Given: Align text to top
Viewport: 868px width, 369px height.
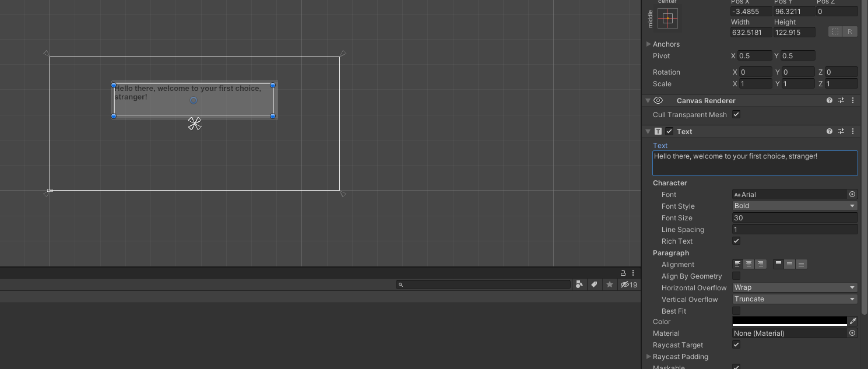Looking at the screenshot, I should [778, 264].
